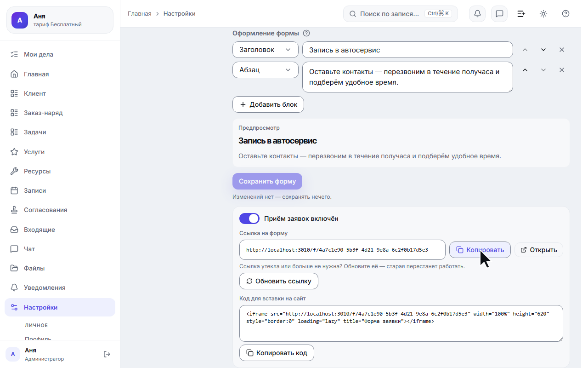Move Абзац block up
This screenshot has width=588, height=368.
coord(525,70)
